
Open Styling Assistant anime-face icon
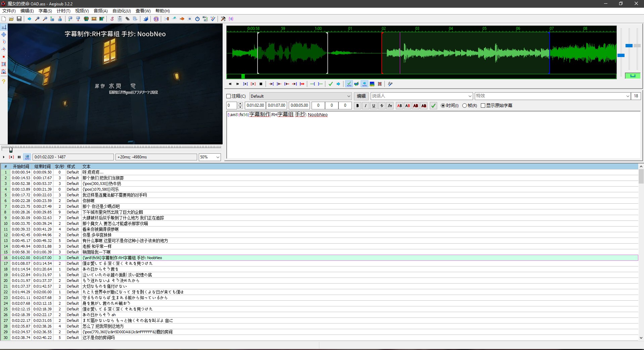click(156, 19)
